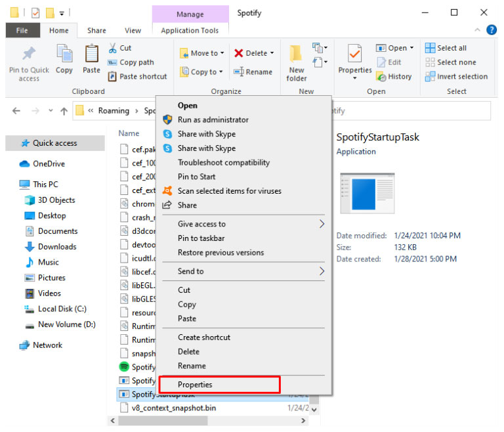Click the Cut scissors icon in ribbon
Viewport: 504px width, 432px height.
click(x=112, y=48)
